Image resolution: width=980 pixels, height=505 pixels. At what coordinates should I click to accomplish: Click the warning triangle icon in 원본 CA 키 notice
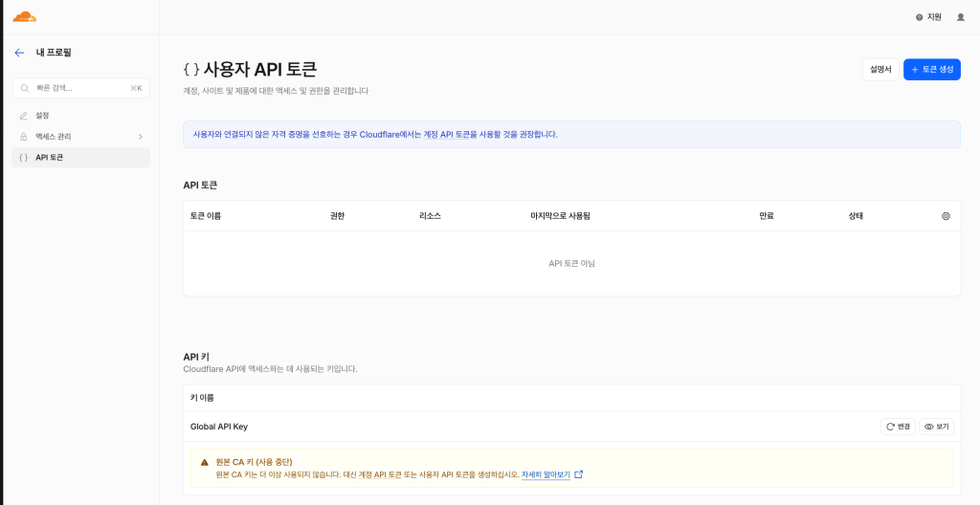click(x=205, y=463)
